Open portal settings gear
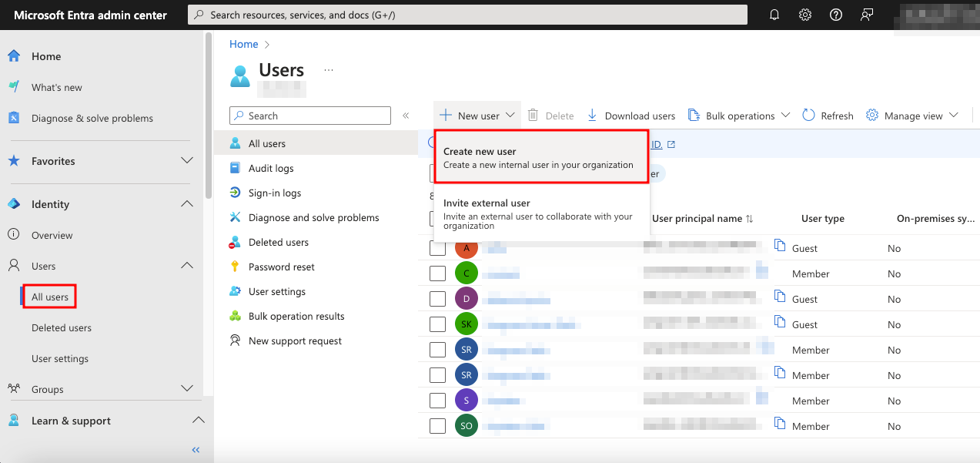This screenshot has height=463, width=980. (805, 15)
